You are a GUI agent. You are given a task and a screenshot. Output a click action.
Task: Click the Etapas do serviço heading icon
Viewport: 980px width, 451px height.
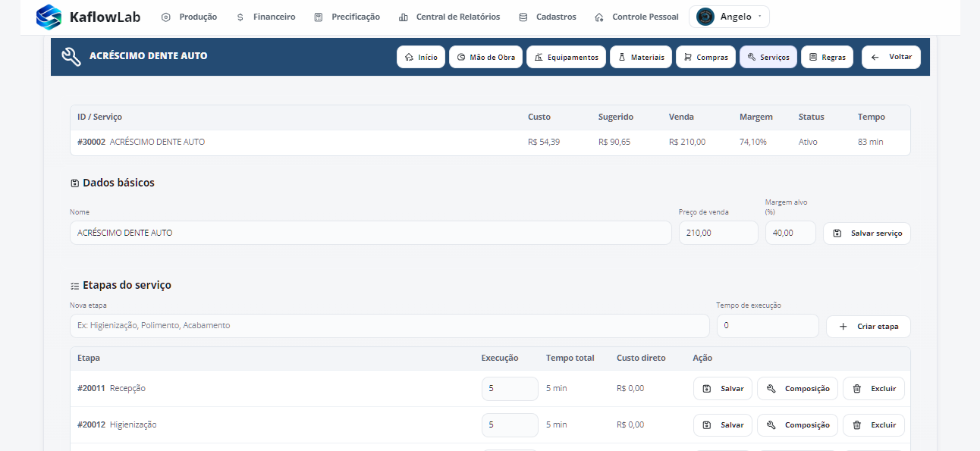coord(74,286)
